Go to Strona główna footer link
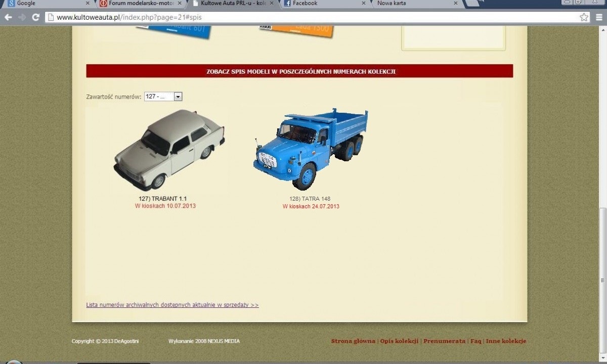 point(353,341)
